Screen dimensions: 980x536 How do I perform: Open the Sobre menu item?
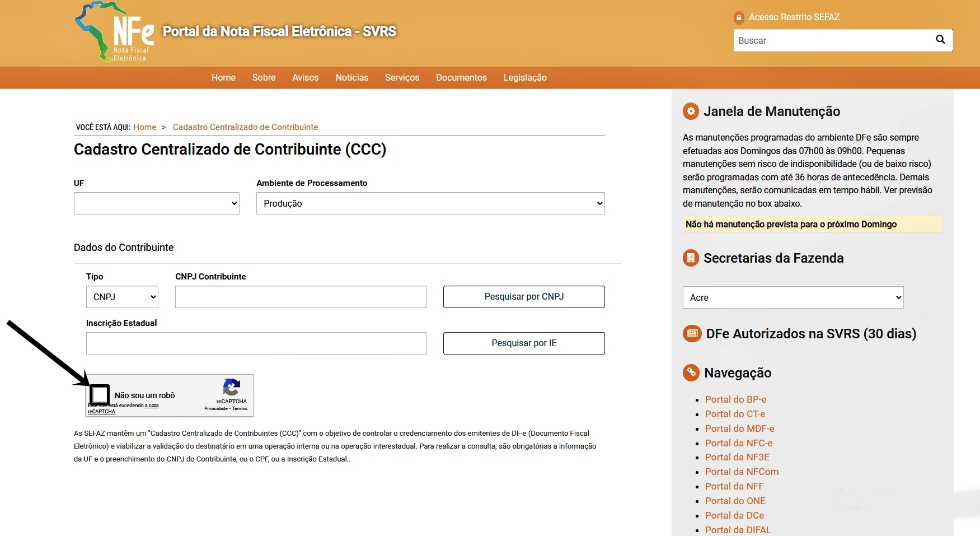pyautogui.click(x=264, y=77)
